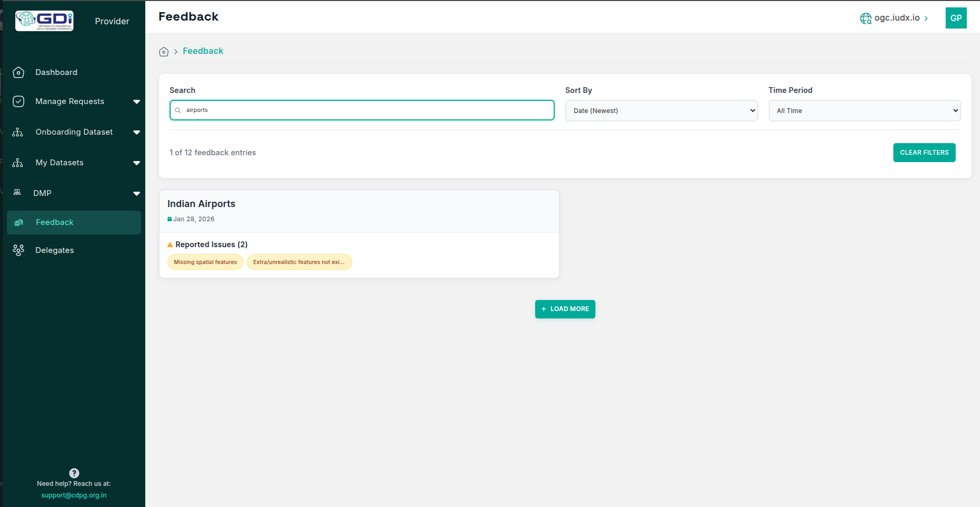980x507 pixels.
Task: Click the support@cdpg.org.in email link
Action: (x=74, y=495)
